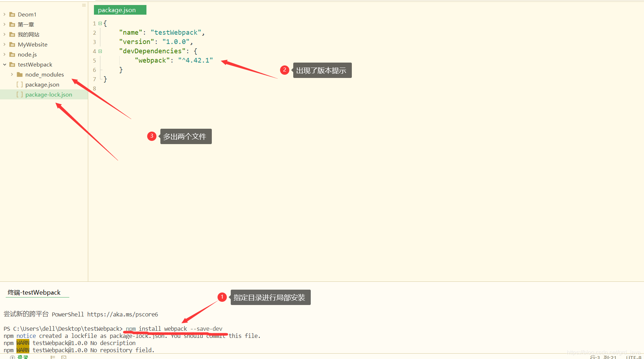
Task: Expand the node_modules folder chevron
Action: coord(12,74)
